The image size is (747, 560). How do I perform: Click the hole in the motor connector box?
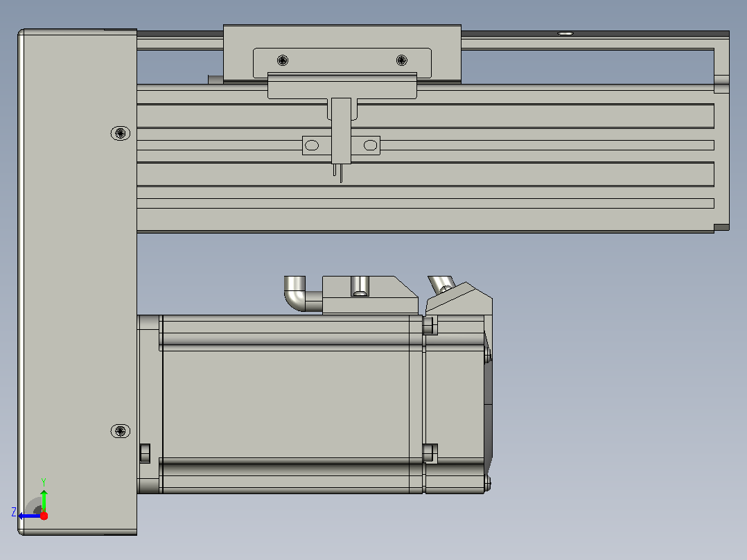pos(360,286)
